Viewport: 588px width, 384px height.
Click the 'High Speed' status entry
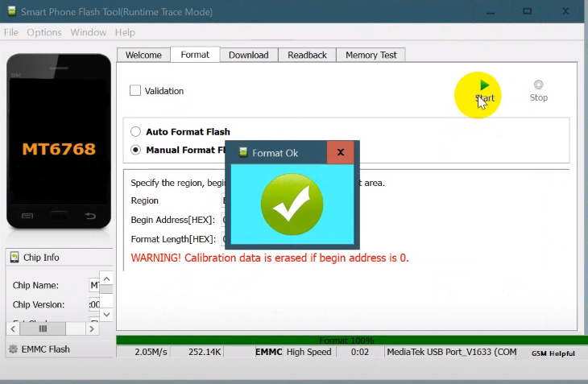click(309, 352)
